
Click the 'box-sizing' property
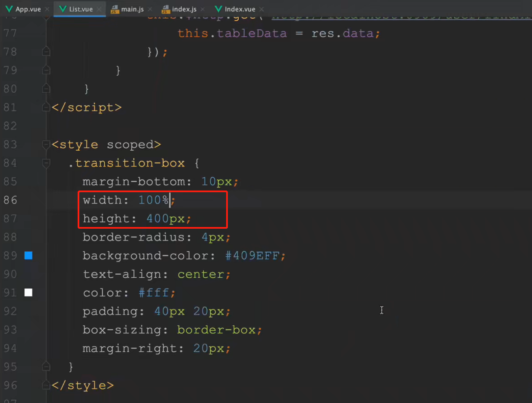point(122,330)
